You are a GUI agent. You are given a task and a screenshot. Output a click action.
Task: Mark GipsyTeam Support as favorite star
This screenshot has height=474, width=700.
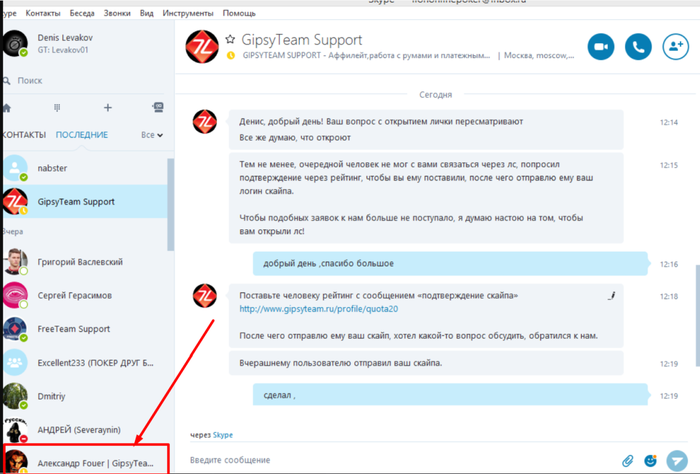point(230,40)
